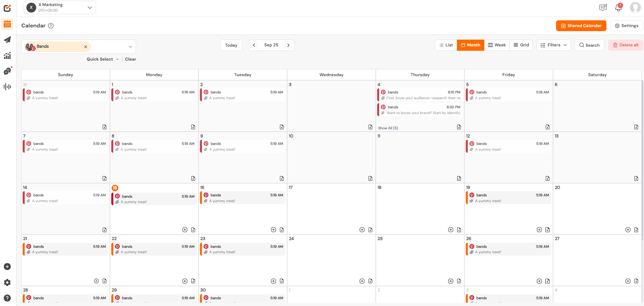Screen dimensions: 644x306
Task: Open the Calendar section in the sidebar
Action: pyautogui.click(x=7, y=24)
